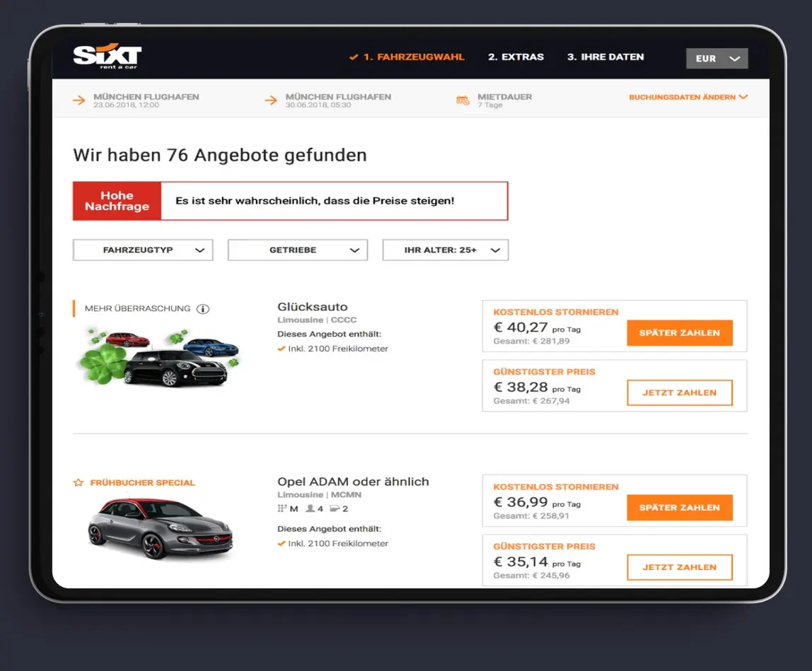Image resolution: width=812 pixels, height=671 pixels.
Task: Go to the 2. Extras step
Action: click(516, 57)
